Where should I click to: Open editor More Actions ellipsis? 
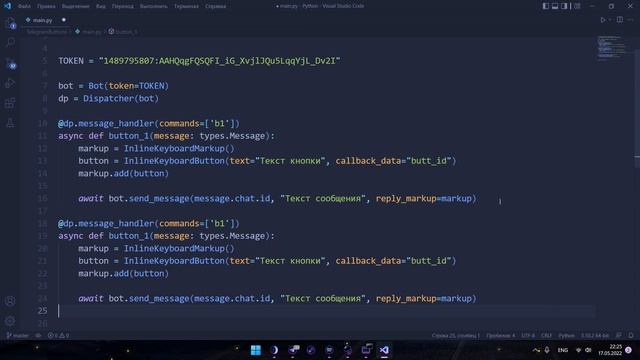click(632, 20)
